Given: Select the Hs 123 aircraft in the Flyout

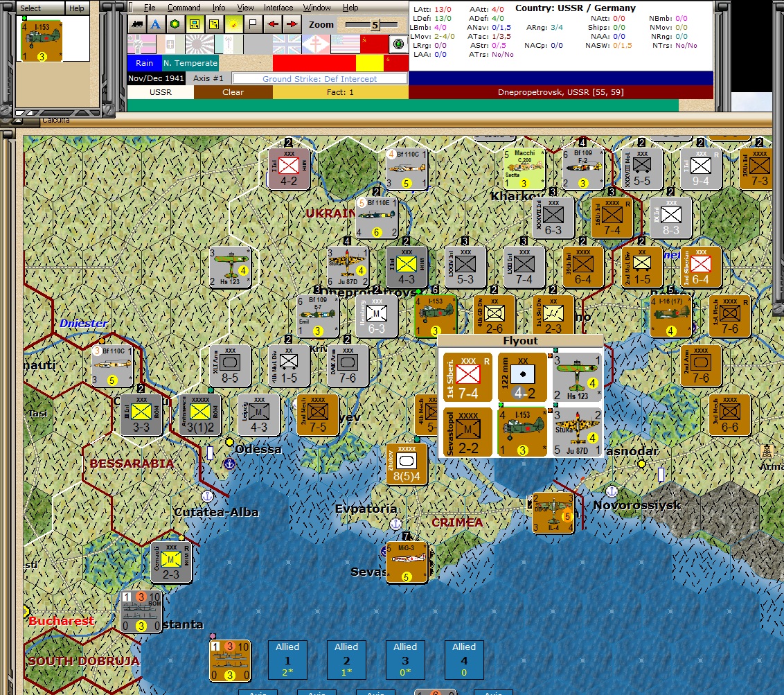Looking at the screenshot, I should pyautogui.click(x=576, y=377).
